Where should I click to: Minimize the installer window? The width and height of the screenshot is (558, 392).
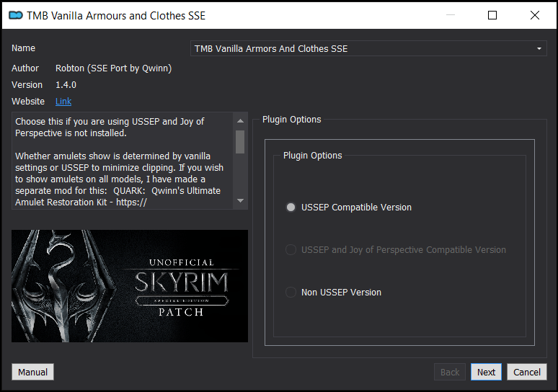click(x=451, y=15)
